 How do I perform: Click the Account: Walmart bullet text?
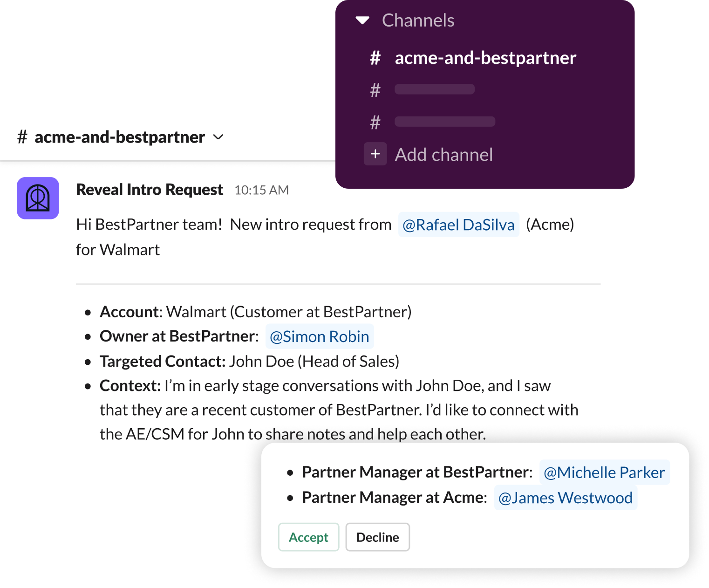(256, 312)
